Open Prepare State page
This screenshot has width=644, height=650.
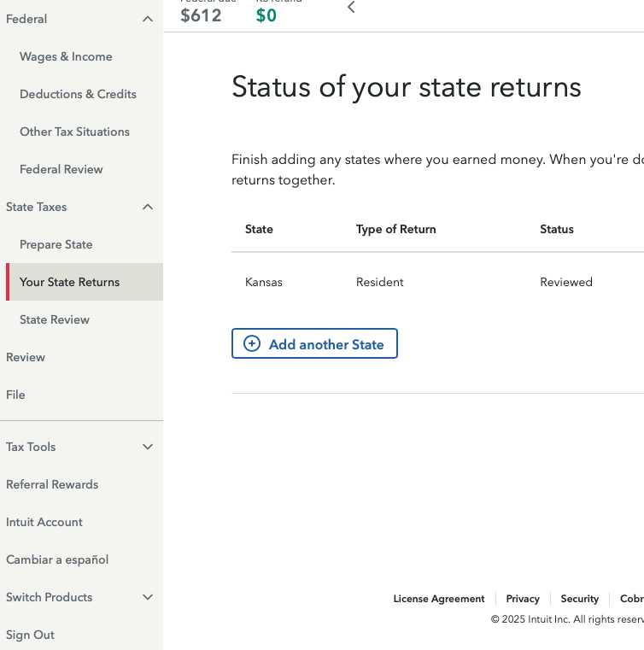pyautogui.click(x=56, y=244)
